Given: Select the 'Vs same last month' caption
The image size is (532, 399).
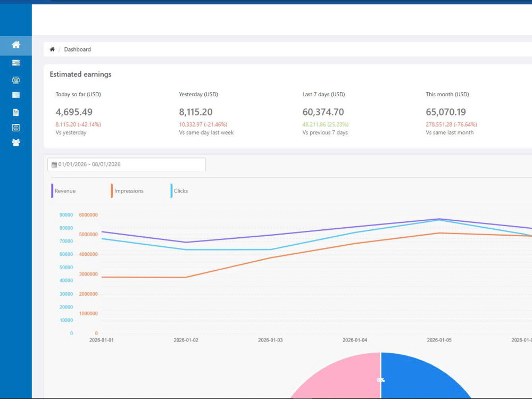Looking at the screenshot, I should pos(450,132).
